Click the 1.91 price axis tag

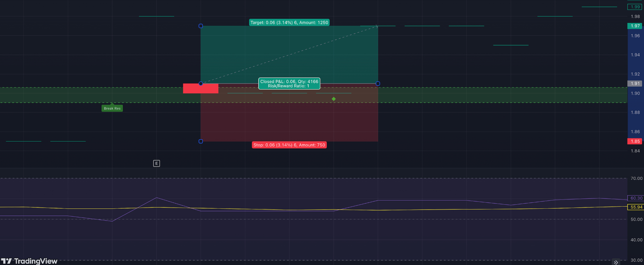pyautogui.click(x=635, y=83)
